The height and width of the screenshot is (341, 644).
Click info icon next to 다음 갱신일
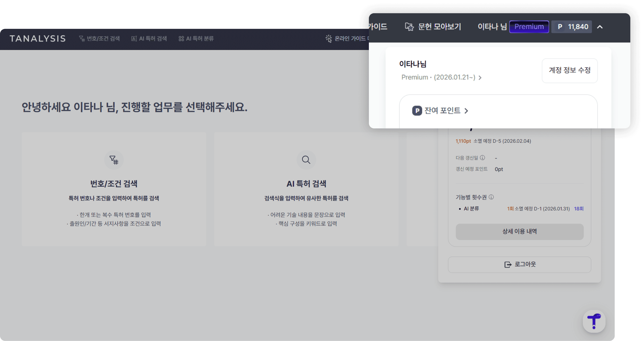pyautogui.click(x=483, y=158)
